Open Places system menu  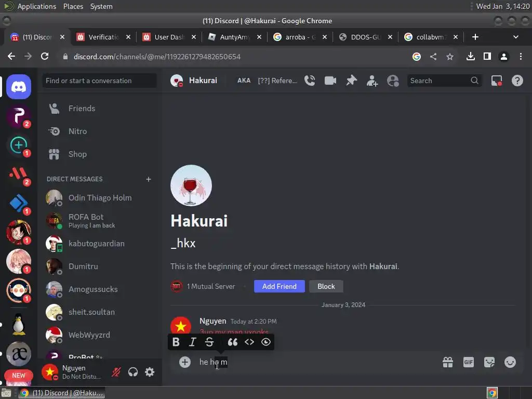pyautogui.click(x=73, y=6)
